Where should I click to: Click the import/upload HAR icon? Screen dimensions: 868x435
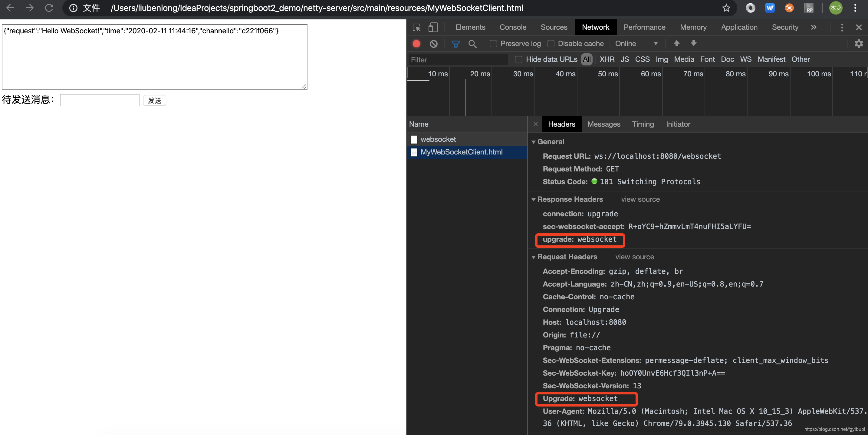676,43
